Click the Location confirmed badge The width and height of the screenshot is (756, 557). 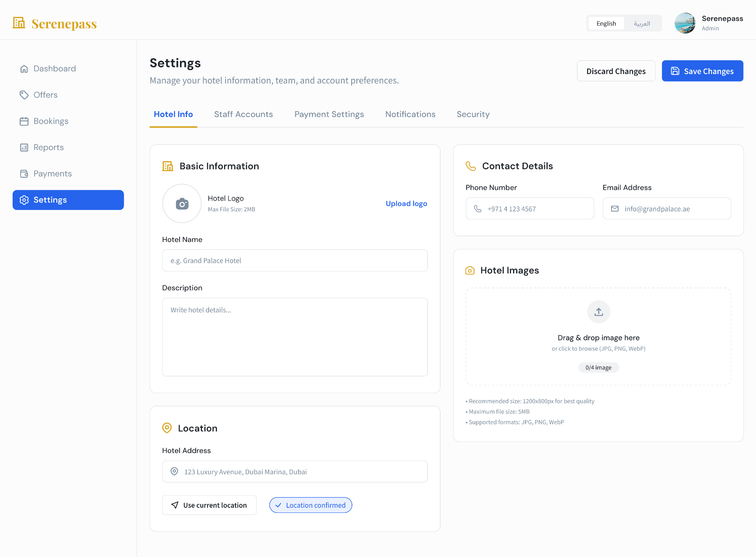[x=311, y=505]
